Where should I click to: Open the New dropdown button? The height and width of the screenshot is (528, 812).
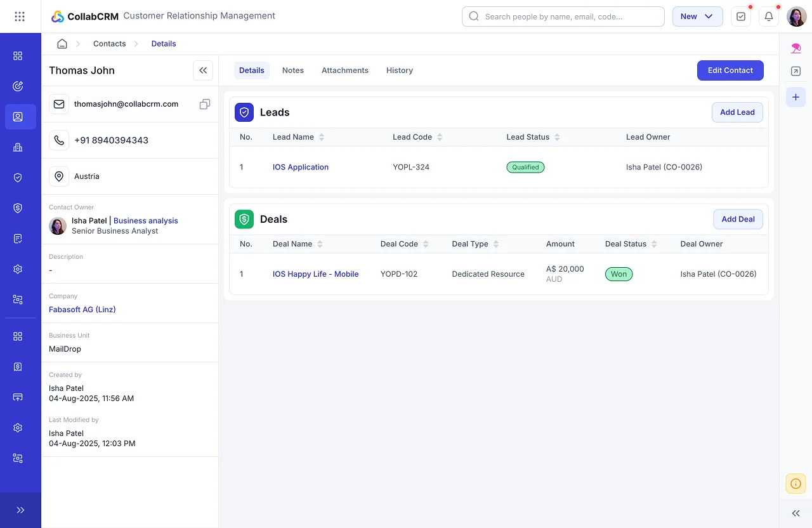click(697, 16)
